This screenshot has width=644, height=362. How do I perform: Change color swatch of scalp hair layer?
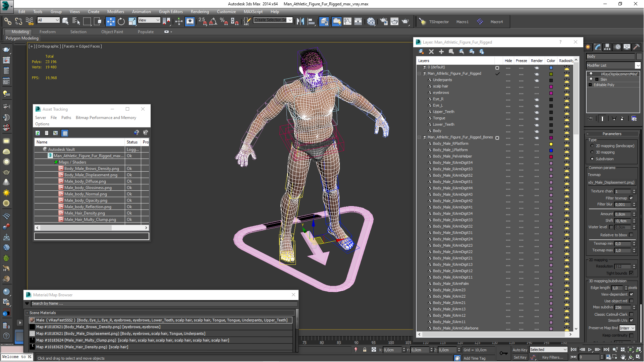pyautogui.click(x=551, y=87)
